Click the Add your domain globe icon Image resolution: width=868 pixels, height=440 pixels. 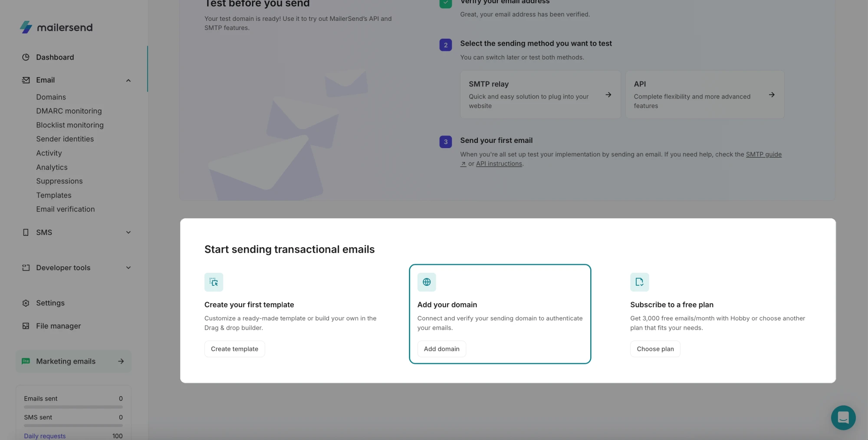click(427, 282)
